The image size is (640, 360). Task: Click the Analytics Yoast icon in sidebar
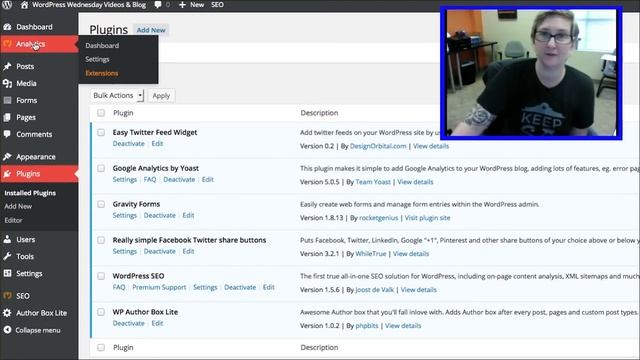pyautogui.click(x=7, y=44)
